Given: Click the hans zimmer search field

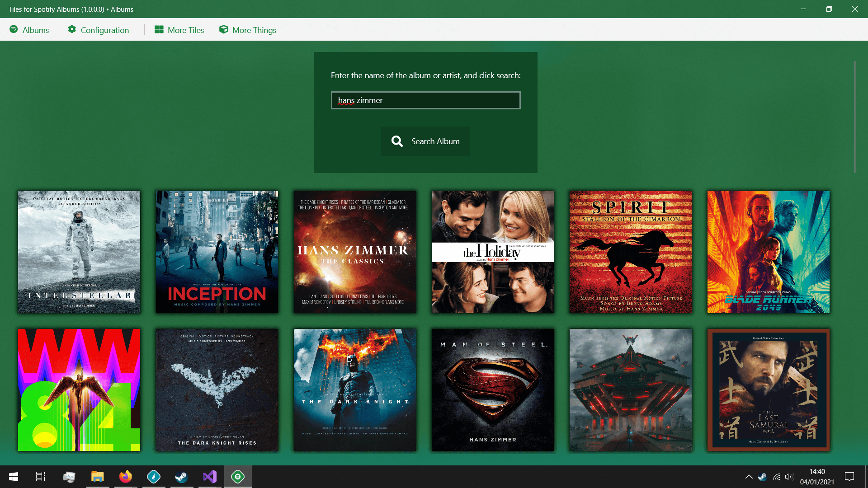Looking at the screenshot, I should (425, 100).
